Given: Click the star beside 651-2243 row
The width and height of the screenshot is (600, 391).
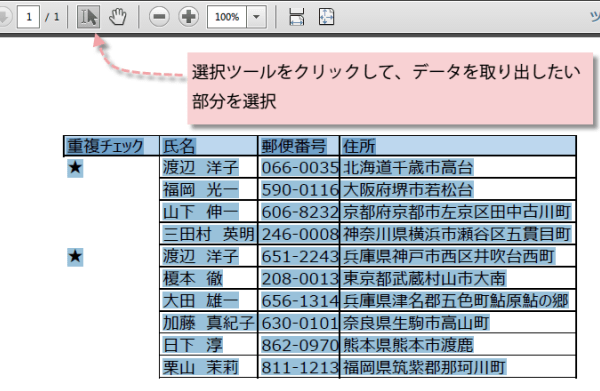Looking at the screenshot, I should pyautogui.click(x=75, y=257).
